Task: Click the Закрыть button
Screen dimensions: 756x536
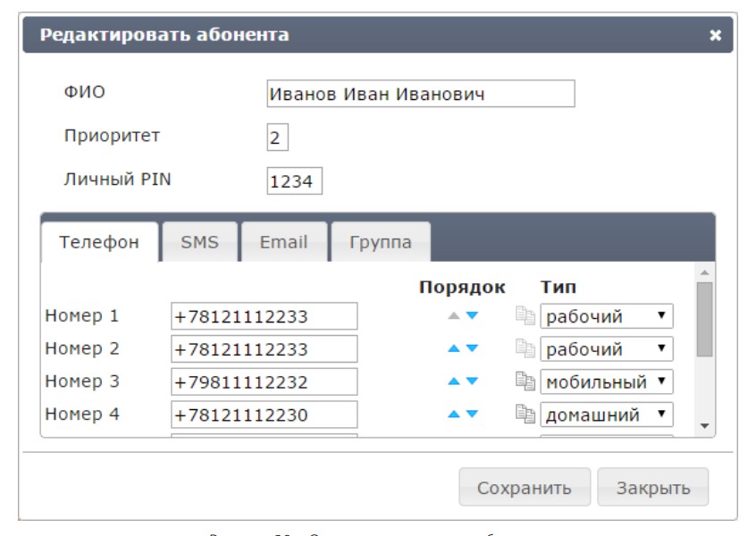Action: tap(652, 488)
